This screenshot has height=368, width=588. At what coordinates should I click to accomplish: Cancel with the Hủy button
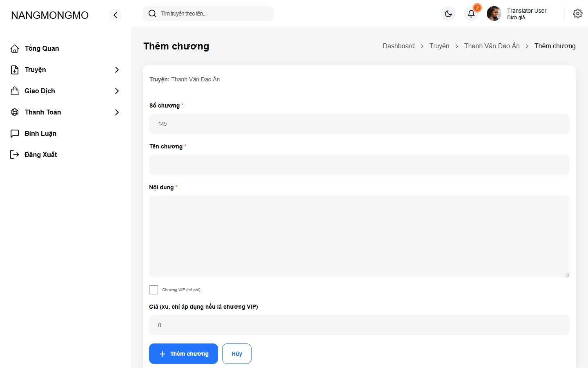click(x=237, y=354)
